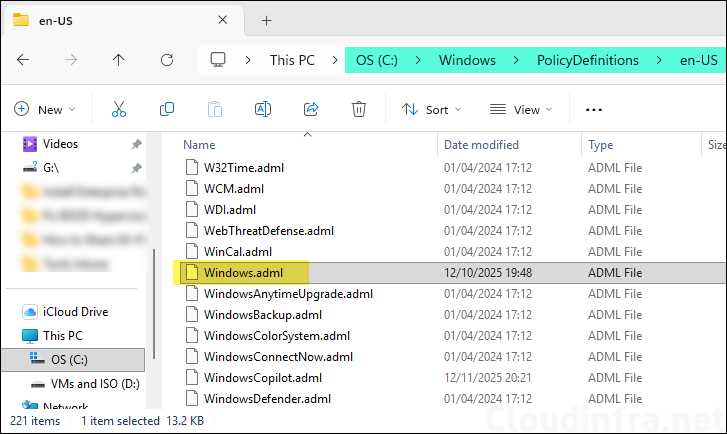Sort files by Date modified column
This screenshot has width=727, height=434.
pyautogui.click(x=481, y=145)
